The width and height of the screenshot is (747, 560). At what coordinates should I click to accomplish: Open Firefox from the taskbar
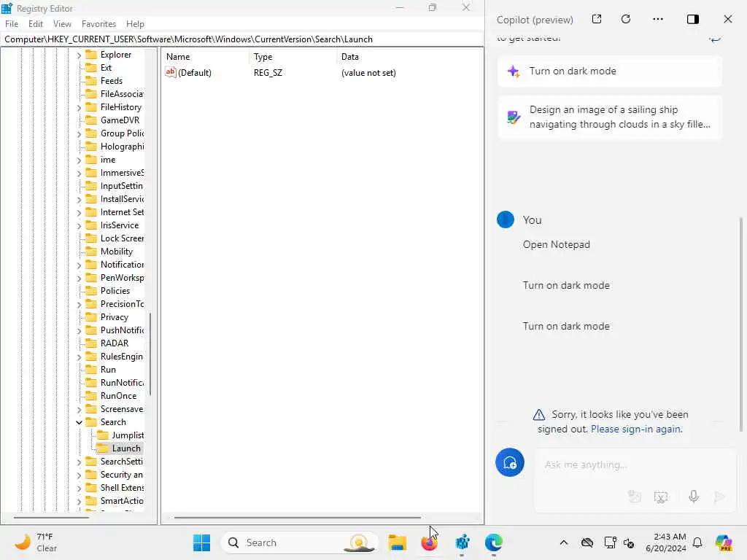[x=429, y=542]
